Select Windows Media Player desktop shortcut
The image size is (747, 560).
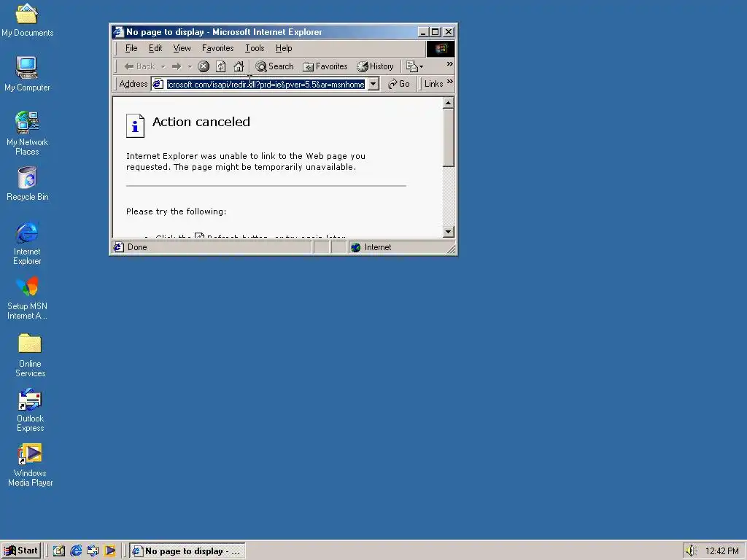(30, 464)
